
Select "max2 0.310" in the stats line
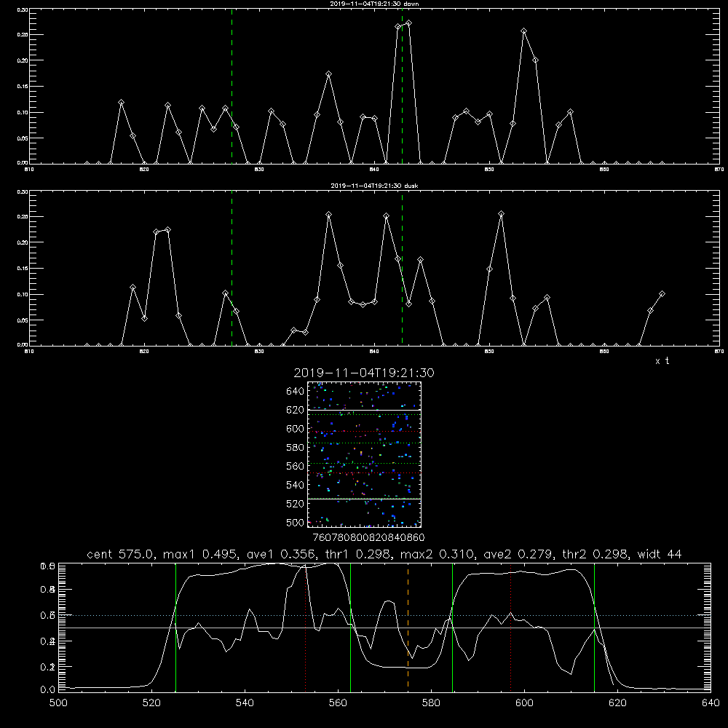(x=438, y=554)
